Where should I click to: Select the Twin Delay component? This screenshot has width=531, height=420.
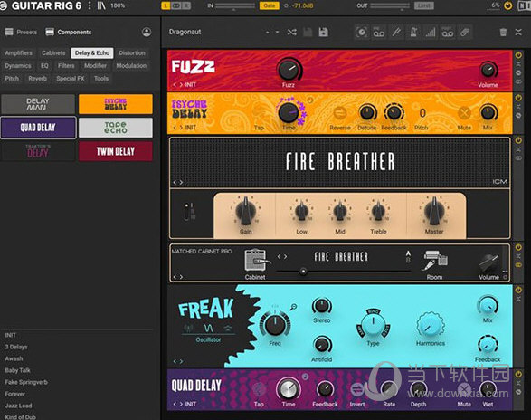(x=116, y=151)
